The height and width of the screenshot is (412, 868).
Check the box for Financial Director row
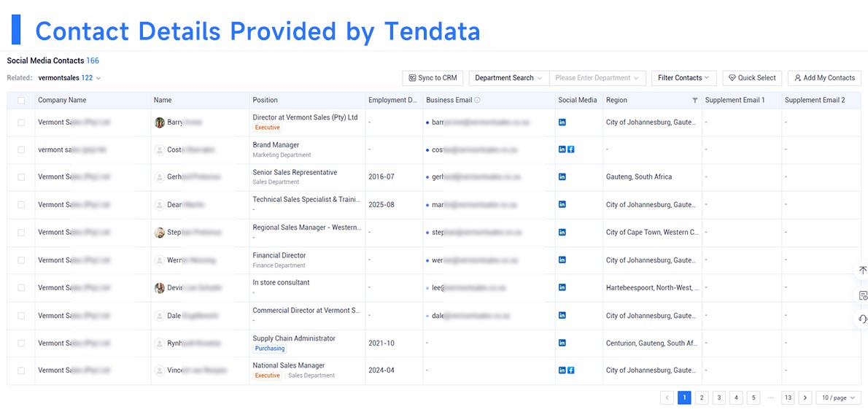21,260
